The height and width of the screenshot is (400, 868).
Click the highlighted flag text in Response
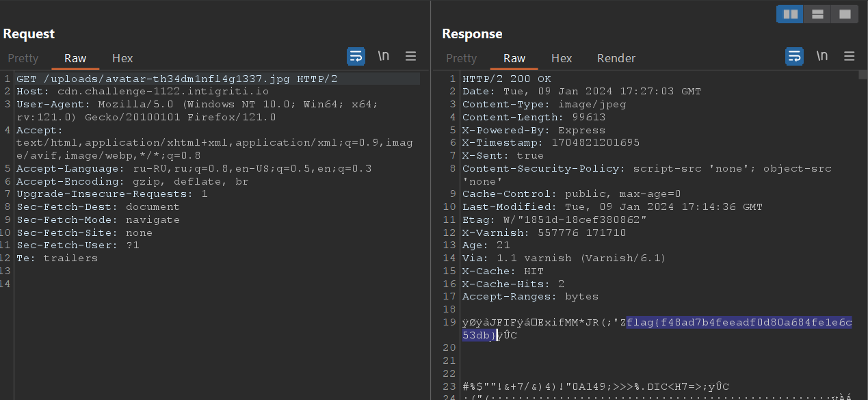pos(739,323)
